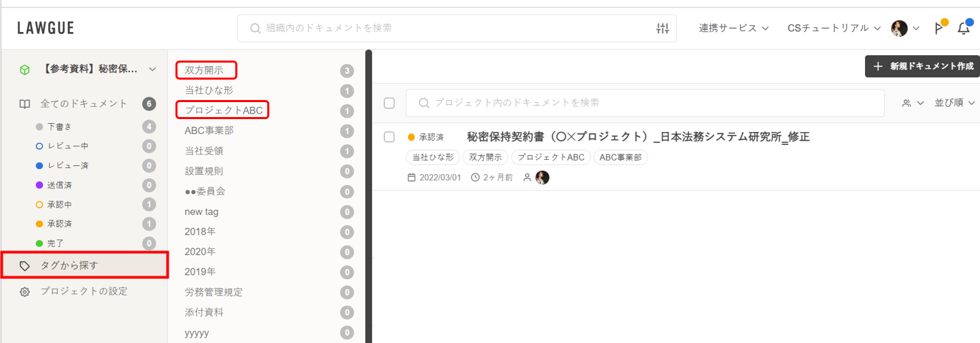
Task: Expand the 連携サービス dropdown
Action: point(733,29)
